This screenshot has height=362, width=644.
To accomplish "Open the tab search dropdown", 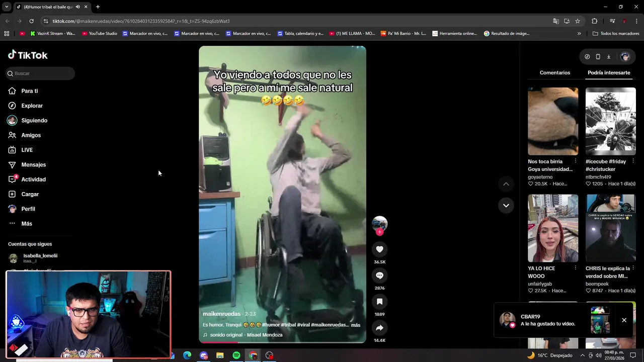I will (7, 7).
